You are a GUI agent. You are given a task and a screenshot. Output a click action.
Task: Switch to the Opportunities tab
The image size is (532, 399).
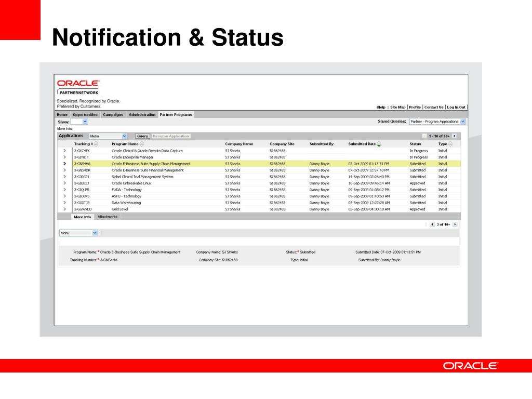[x=85, y=115]
